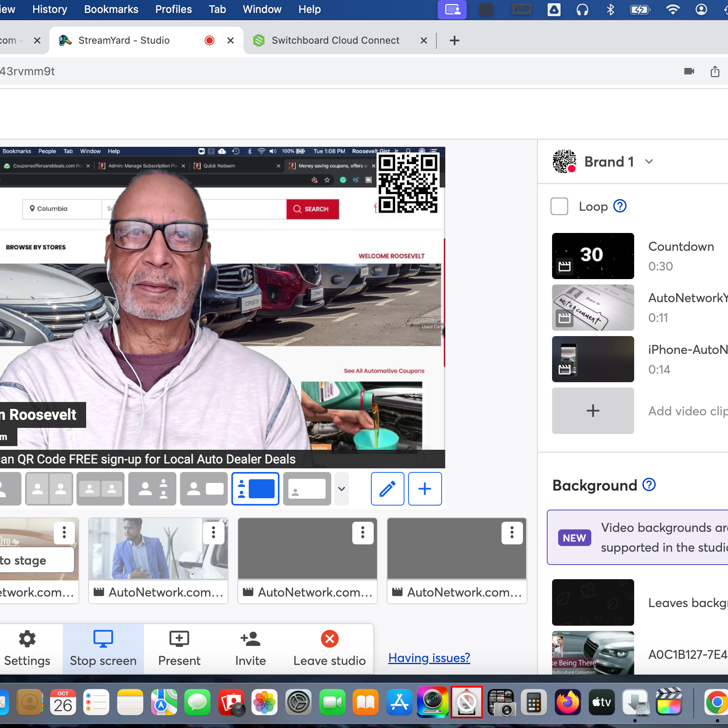Image resolution: width=728 pixels, height=728 pixels.
Task: Show help for Loop
Action: click(620, 206)
